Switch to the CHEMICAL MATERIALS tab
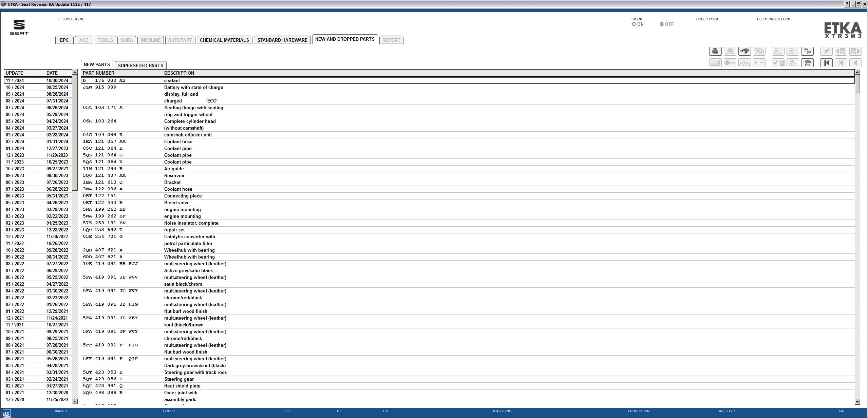Viewport: 868px width, 418px height. 225,40
